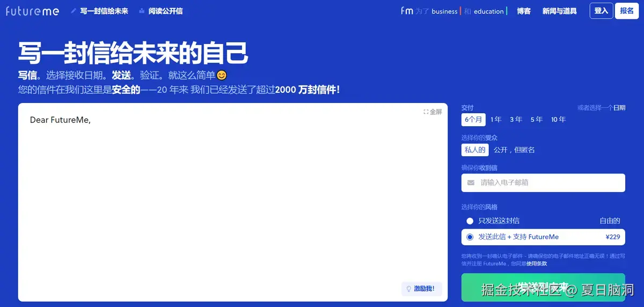
Task: Select 5年 delivery option
Action: pos(536,119)
